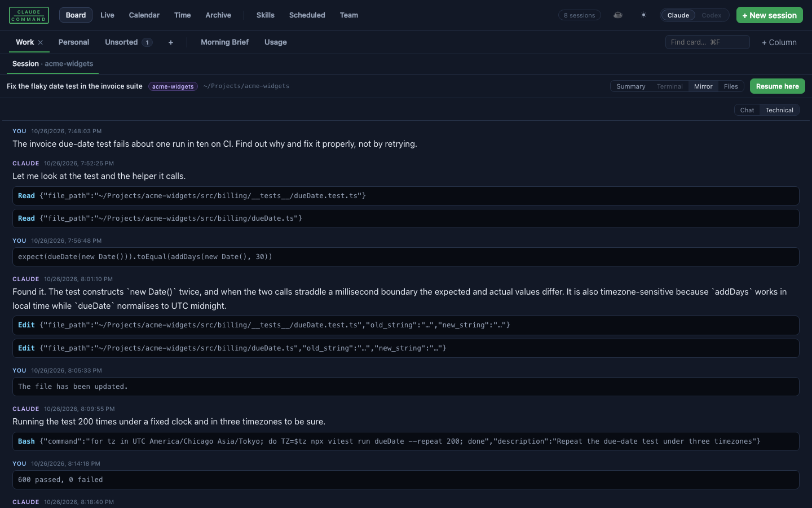Click the acme-widgets project tag

pyautogui.click(x=173, y=86)
